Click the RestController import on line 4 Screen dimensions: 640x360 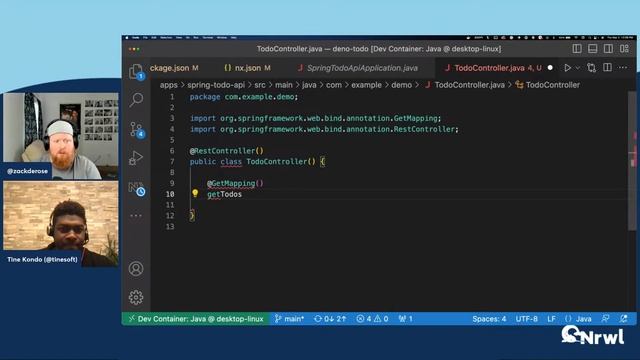click(324, 129)
